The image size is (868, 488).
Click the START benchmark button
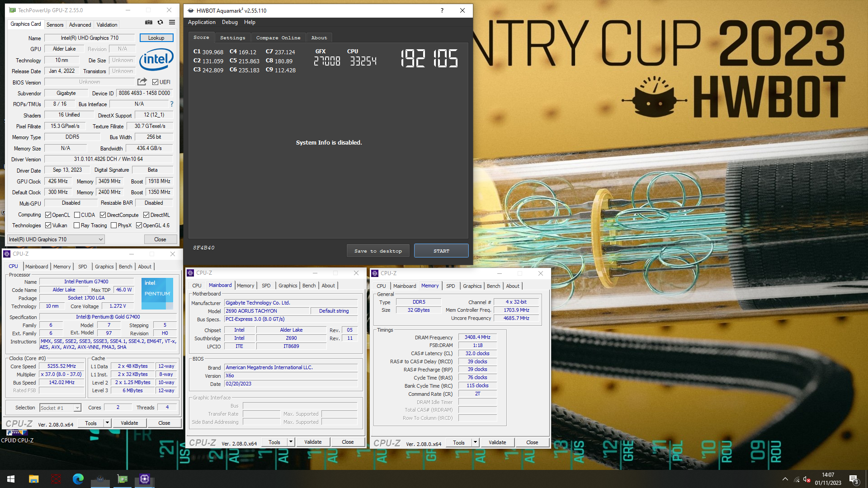(x=441, y=251)
